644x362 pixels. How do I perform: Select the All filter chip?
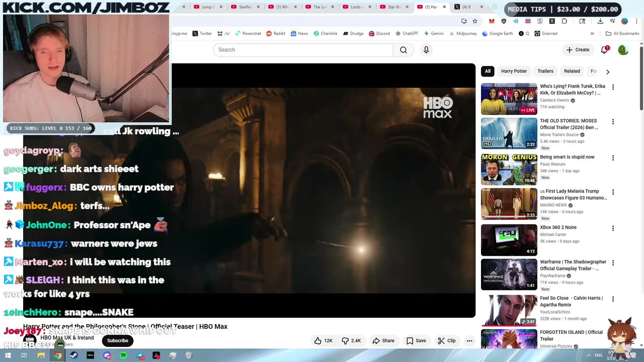[488, 71]
